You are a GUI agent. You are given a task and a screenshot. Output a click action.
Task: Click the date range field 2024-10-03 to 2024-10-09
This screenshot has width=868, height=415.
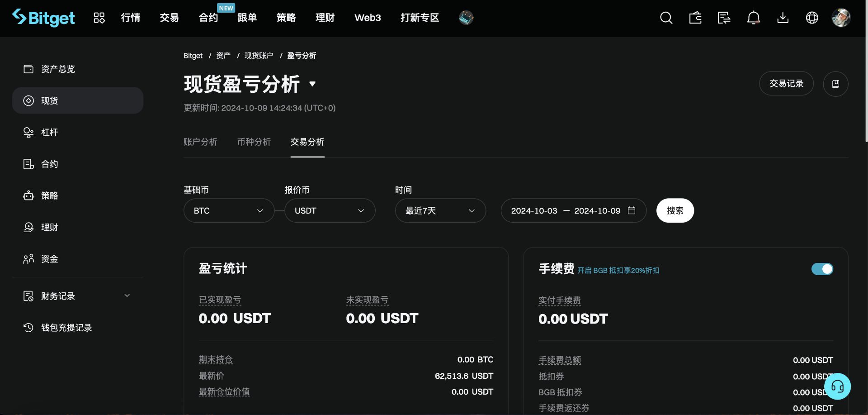point(573,210)
